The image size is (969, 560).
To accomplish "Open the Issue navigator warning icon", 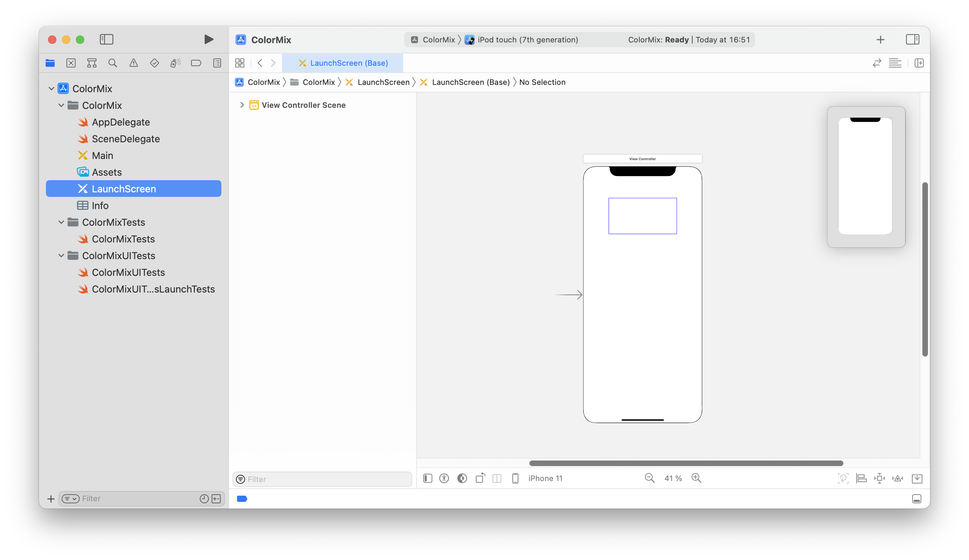I will [133, 63].
